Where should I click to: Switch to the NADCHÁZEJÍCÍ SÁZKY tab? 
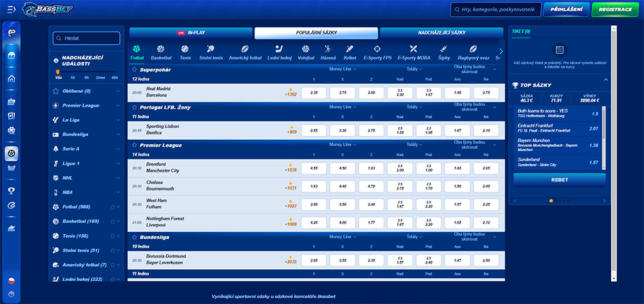click(442, 33)
